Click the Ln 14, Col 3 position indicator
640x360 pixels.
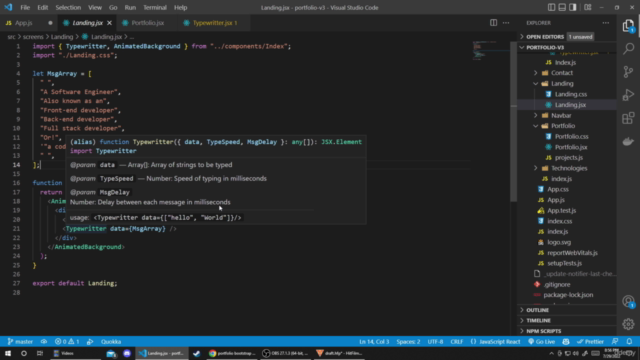click(374, 342)
